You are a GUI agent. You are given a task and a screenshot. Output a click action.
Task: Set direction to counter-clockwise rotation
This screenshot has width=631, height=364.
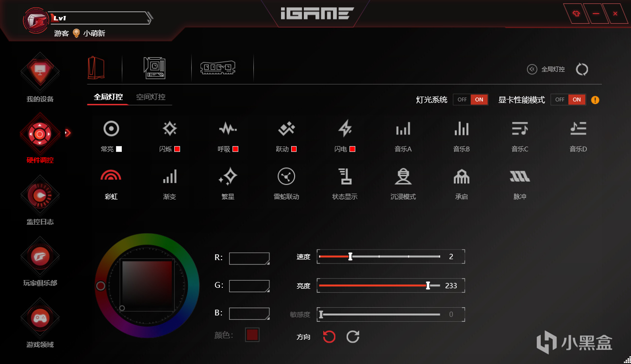[329, 336]
